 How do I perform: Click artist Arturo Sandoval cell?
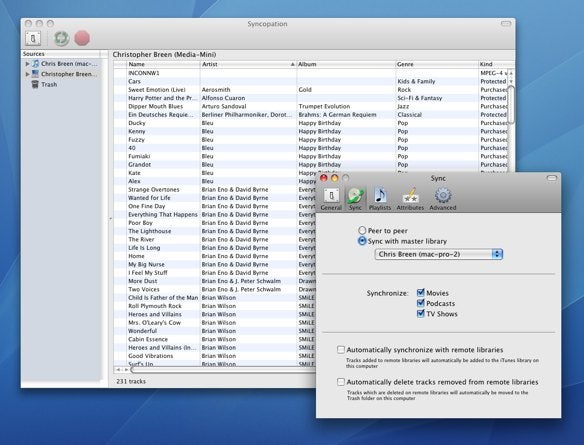click(224, 106)
